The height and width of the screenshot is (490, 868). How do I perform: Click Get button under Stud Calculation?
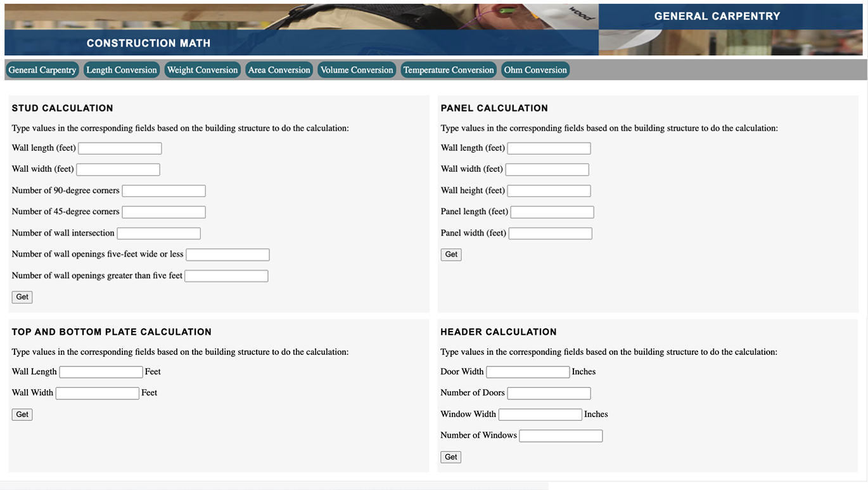click(22, 297)
